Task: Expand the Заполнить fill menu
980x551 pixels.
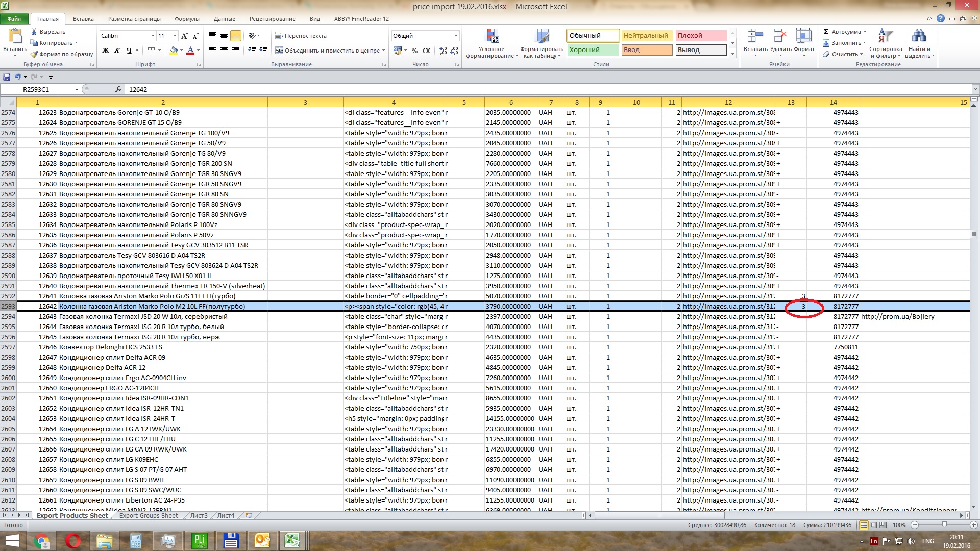Action: click(x=865, y=43)
